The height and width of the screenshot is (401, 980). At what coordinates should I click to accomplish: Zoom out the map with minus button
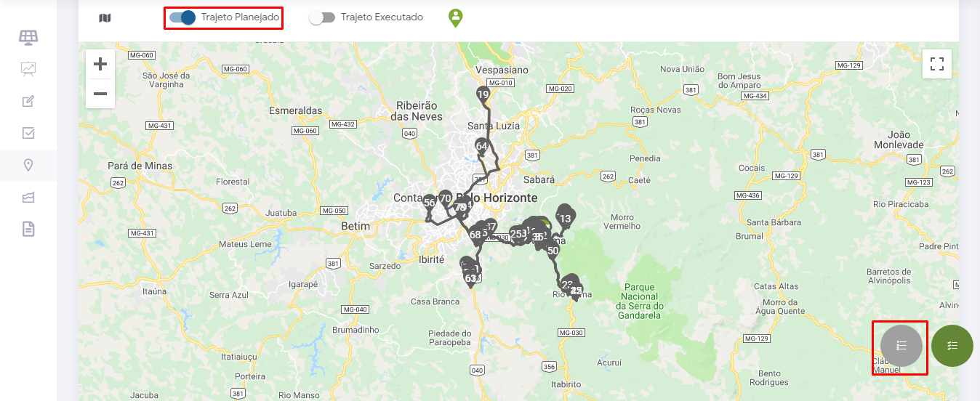[x=100, y=94]
